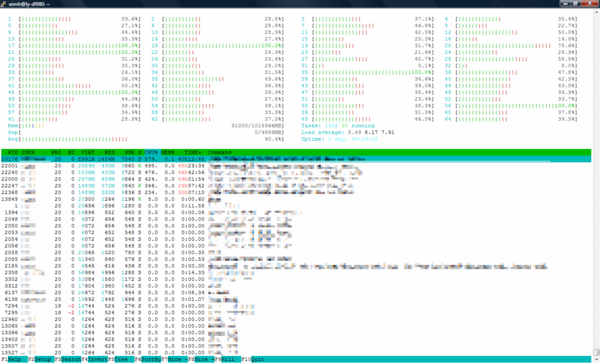The height and width of the screenshot is (363, 600).
Task: Select F7 Nice - to lower niceness
Action: 174,360
